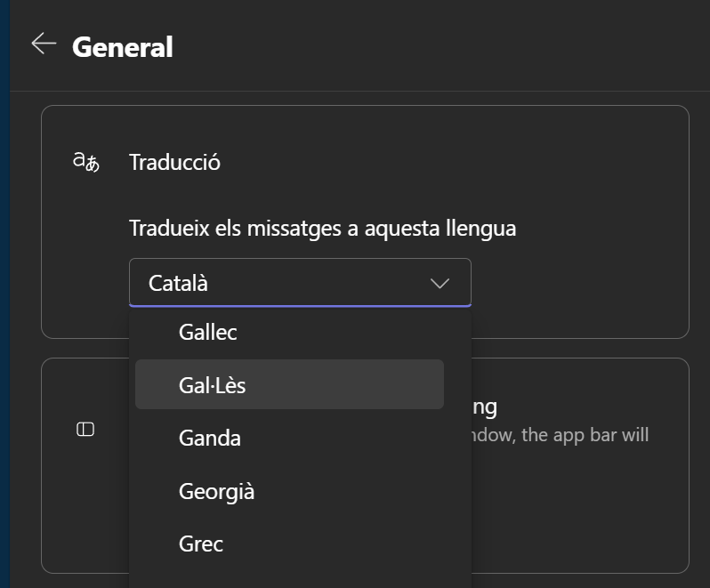This screenshot has height=588, width=710.
Task: Click the 'Tradueix els missatges a aquesta llengua' label
Action: pos(322,228)
